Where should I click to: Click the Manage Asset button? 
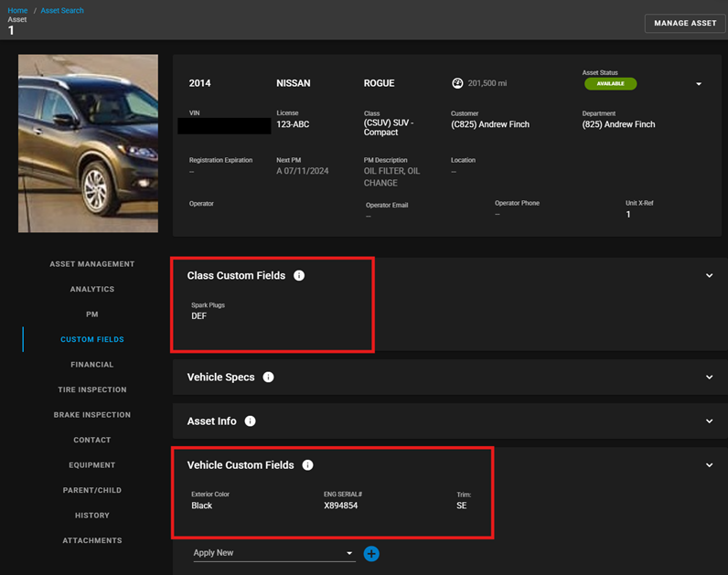click(x=685, y=23)
